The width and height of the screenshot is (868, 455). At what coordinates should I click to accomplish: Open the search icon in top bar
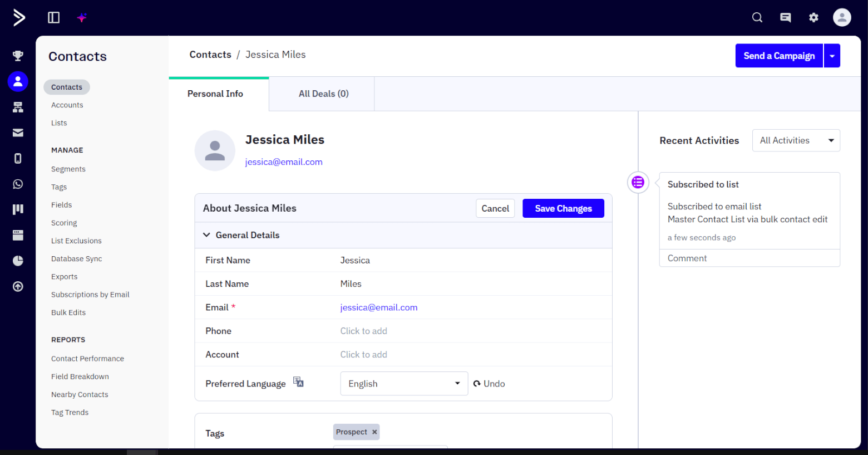tap(757, 18)
